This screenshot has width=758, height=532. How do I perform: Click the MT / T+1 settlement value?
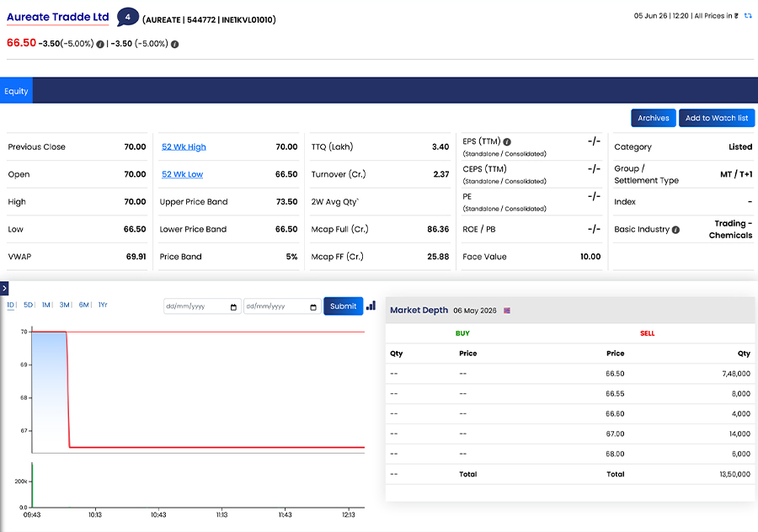click(x=736, y=174)
